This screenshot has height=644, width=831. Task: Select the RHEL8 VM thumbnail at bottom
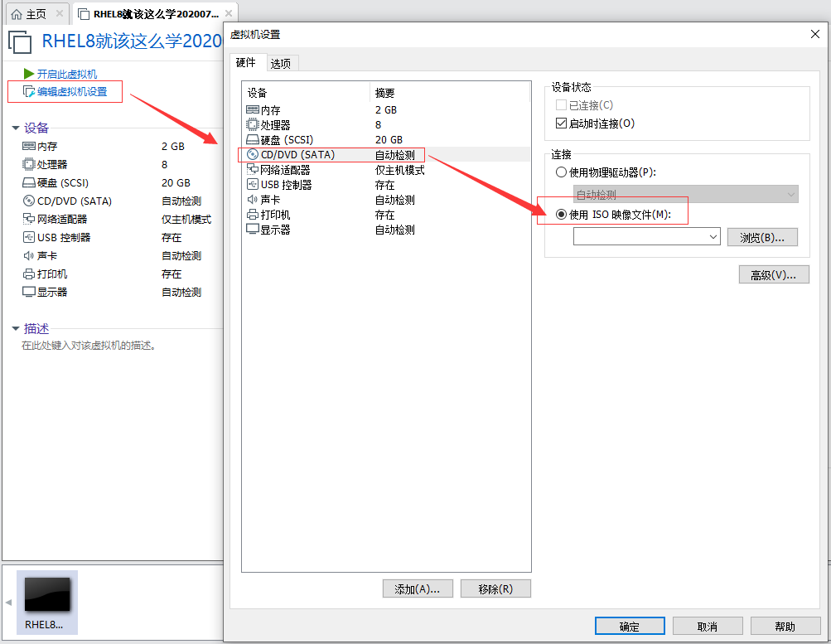47,602
